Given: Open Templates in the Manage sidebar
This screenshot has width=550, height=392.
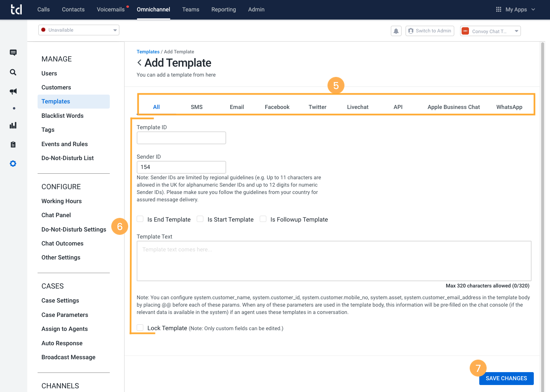Looking at the screenshot, I should tap(74, 102).
